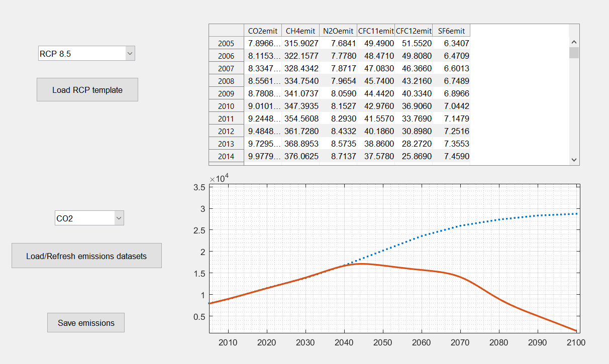Click the CFC11emit cell 38.8600

(x=376, y=144)
